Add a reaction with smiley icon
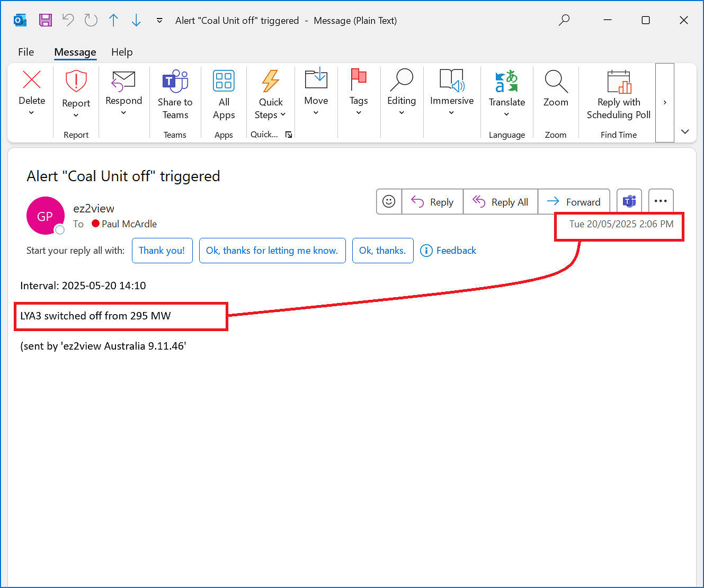Image resolution: width=704 pixels, height=588 pixels. pos(389,201)
